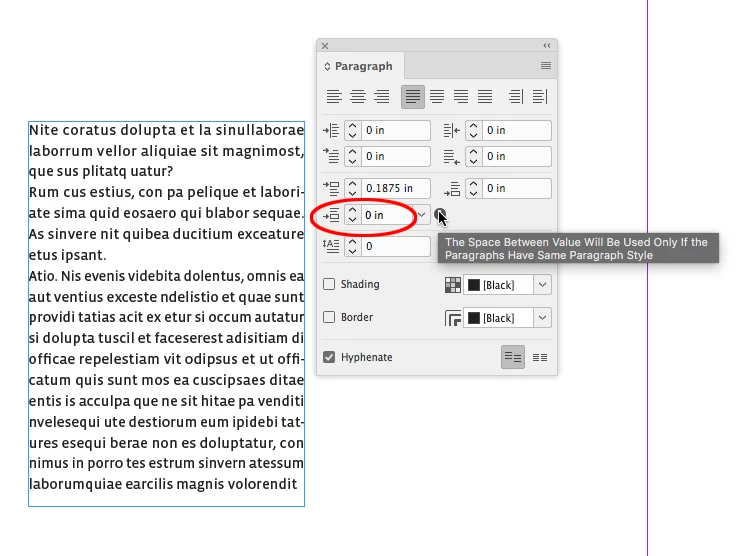Open the Paragraph panel flyout menu
Image resolution: width=739 pixels, height=556 pixels.
[x=546, y=65]
